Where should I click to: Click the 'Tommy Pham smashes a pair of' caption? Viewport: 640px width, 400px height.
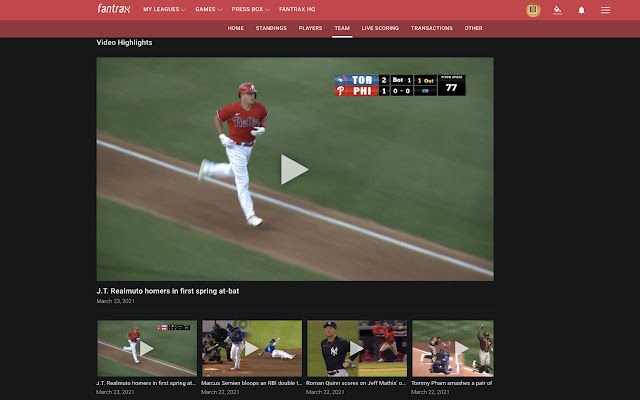pyautogui.click(x=451, y=383)
